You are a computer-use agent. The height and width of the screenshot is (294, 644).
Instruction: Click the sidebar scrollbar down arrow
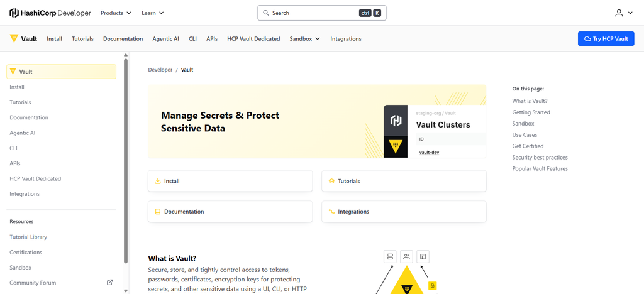[126, 291]
